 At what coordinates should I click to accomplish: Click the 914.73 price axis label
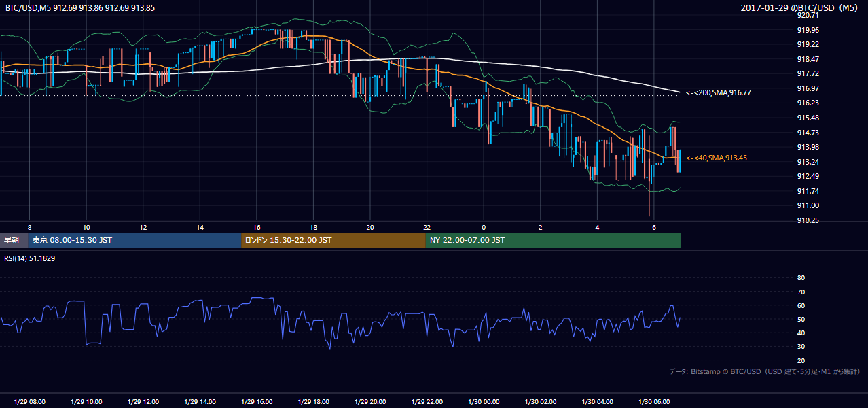(x=808, y=133)
